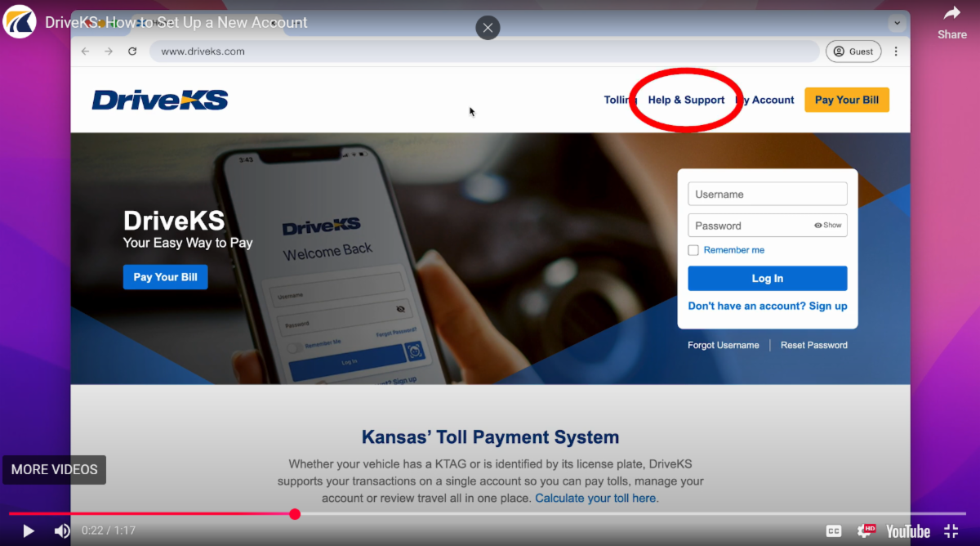The height and width of the screenshot is (546, 980).
Task: Mute the video volume icon
Action: point(62,530)
